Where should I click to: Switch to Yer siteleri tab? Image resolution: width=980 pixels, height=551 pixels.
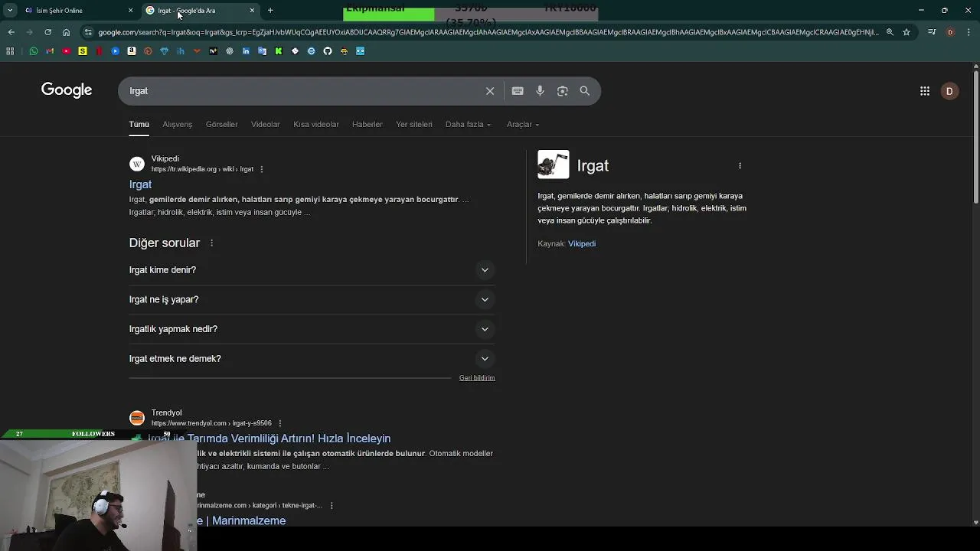point(414,124)
